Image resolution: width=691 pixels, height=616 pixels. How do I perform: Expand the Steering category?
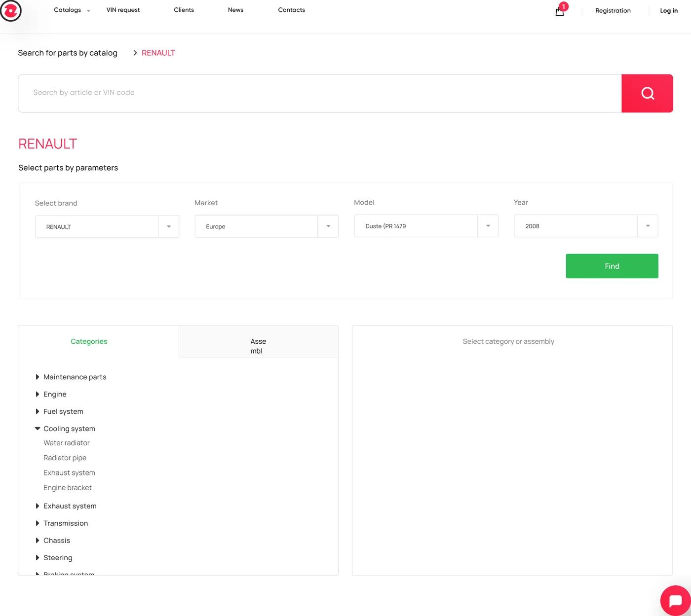[x=54, y=558]
